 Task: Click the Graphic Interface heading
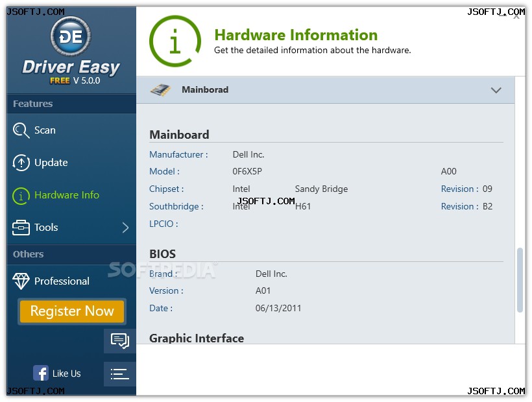pyautogui.click(x=197, y=338)
